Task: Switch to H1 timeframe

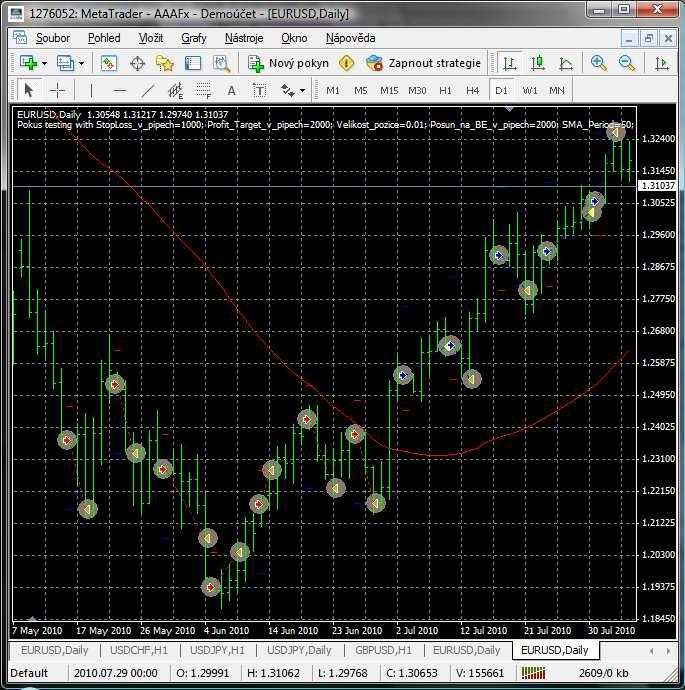Action: point(445,90)
